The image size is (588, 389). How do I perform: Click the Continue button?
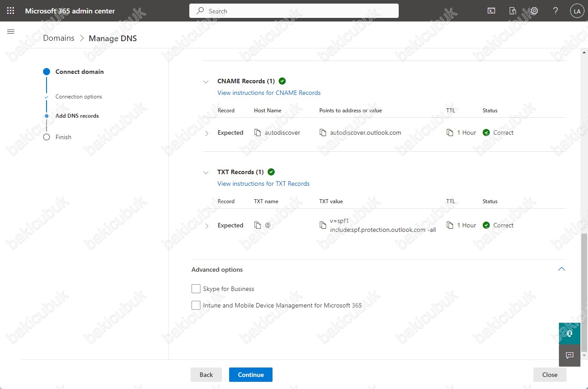click(251, 375)
